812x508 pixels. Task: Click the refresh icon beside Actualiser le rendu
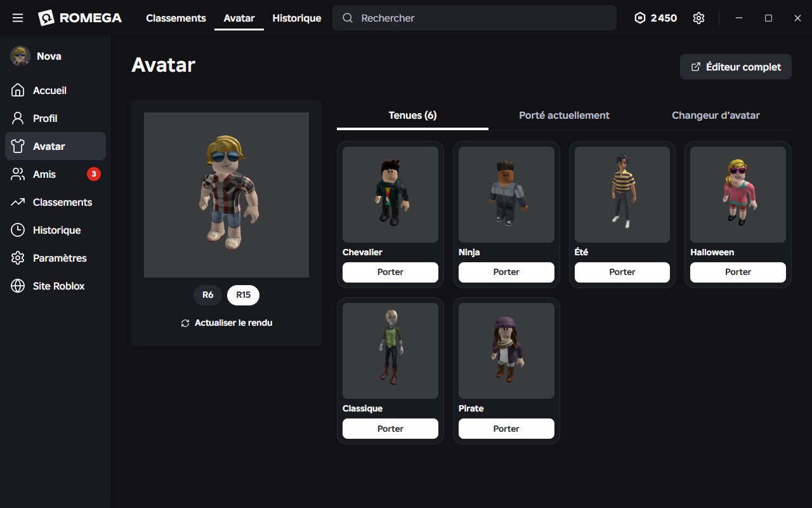click(x=185, y=323)
